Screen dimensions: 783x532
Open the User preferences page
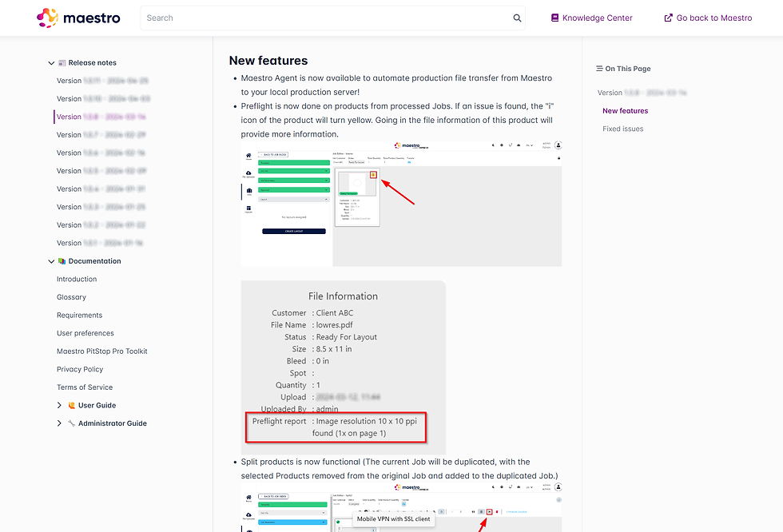(x=85, y=333)
